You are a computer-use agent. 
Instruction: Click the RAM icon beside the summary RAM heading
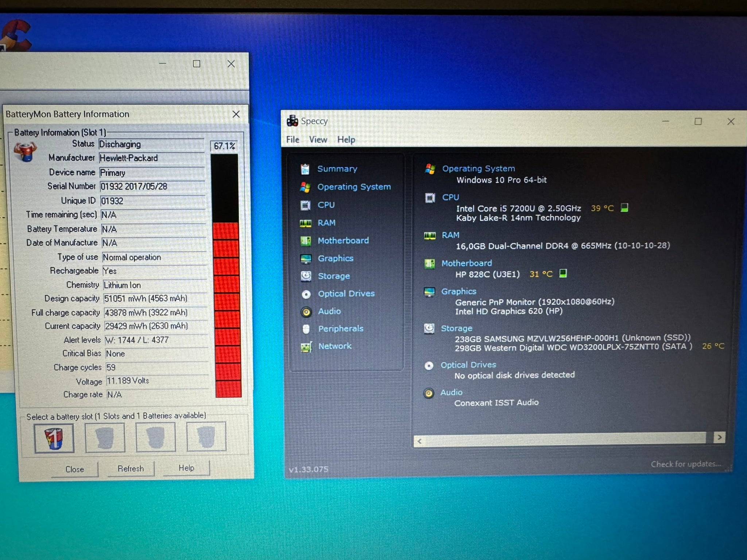click(430, 236)
